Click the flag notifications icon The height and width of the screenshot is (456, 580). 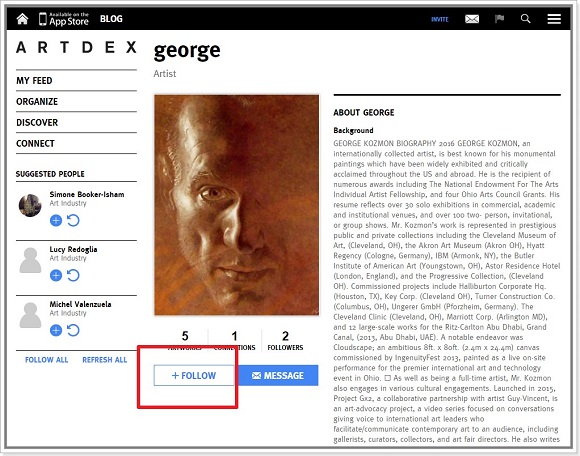click(499, 18)
